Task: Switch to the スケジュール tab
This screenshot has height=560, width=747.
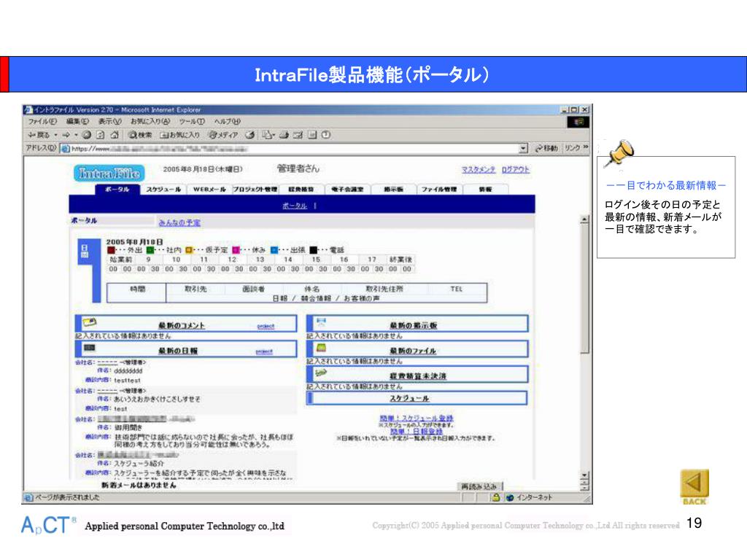Action: (163, 190)
